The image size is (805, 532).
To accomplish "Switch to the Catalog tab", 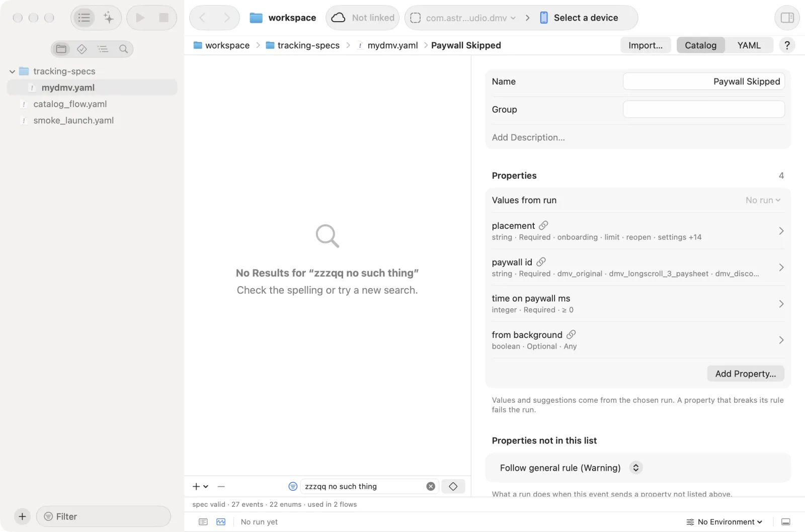I will (x=700, y=45).
